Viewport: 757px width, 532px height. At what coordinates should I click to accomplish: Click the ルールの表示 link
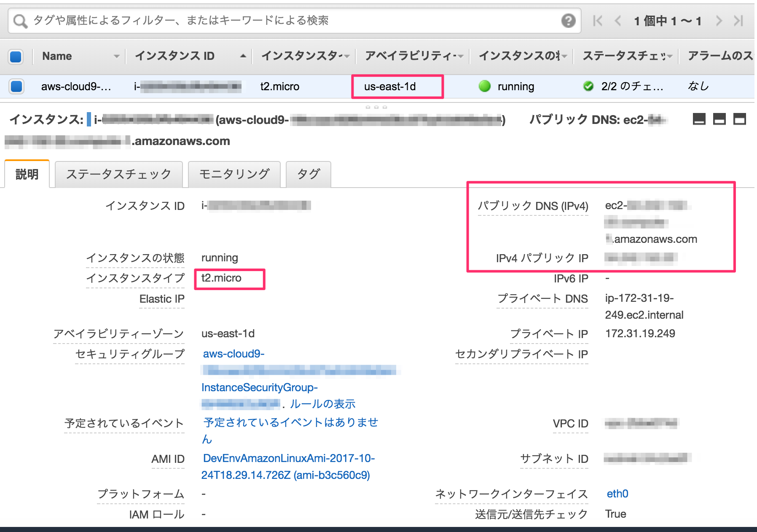click(x=322, y=404)
